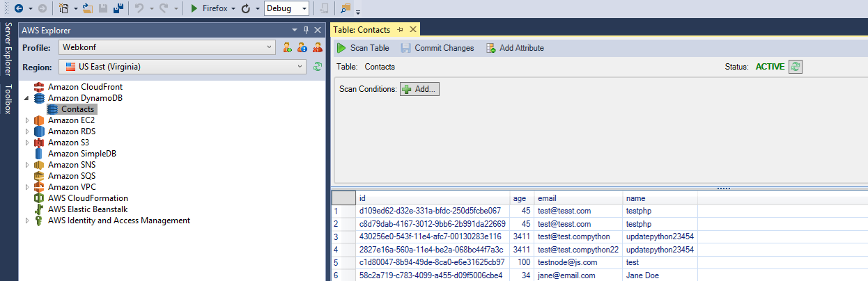
Task: Click the Amazon S3 red icon
Action: click(40, 143)
